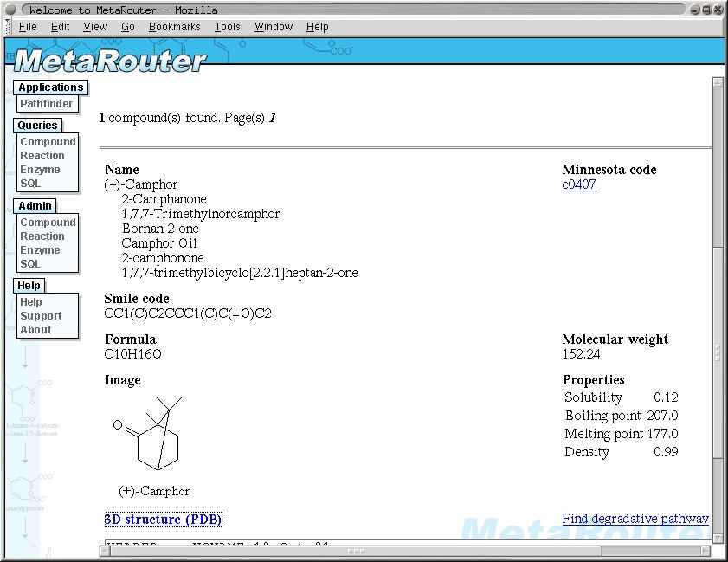
Task: Click the camphor structure image
Action: pos(148,433)
